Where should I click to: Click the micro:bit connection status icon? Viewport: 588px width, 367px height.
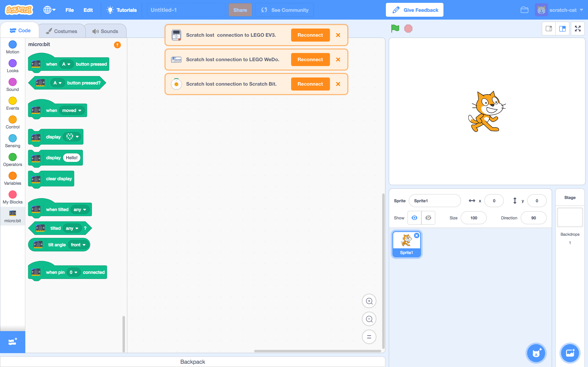coord(117,45)
